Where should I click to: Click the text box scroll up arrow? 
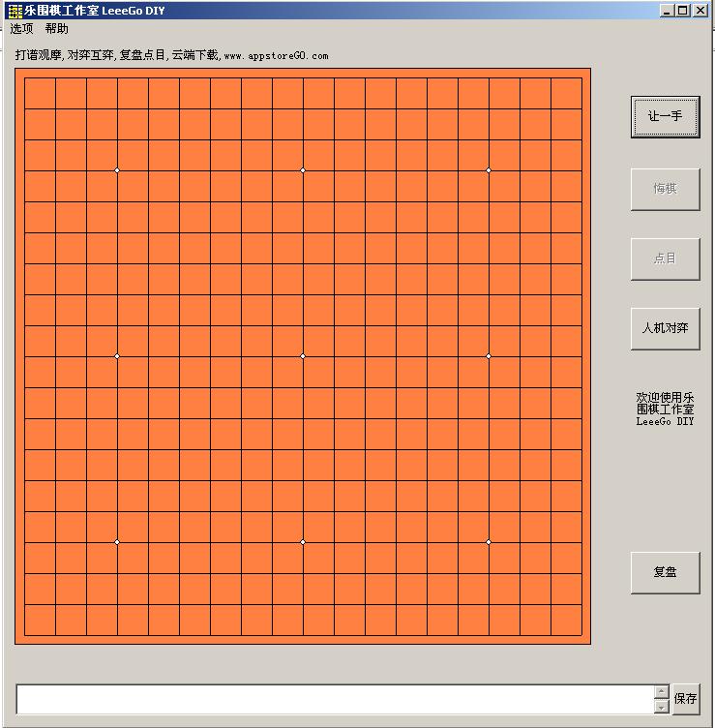point(661,692)
